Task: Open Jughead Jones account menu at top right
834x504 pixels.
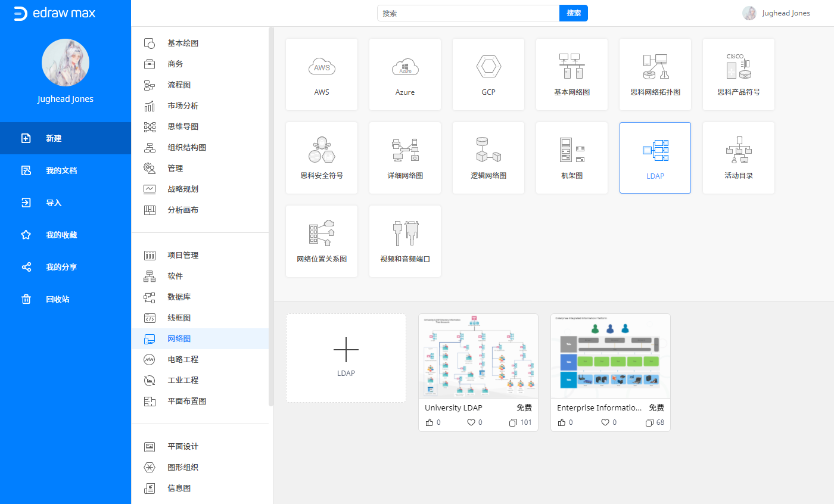Action: tap(776, 13)
